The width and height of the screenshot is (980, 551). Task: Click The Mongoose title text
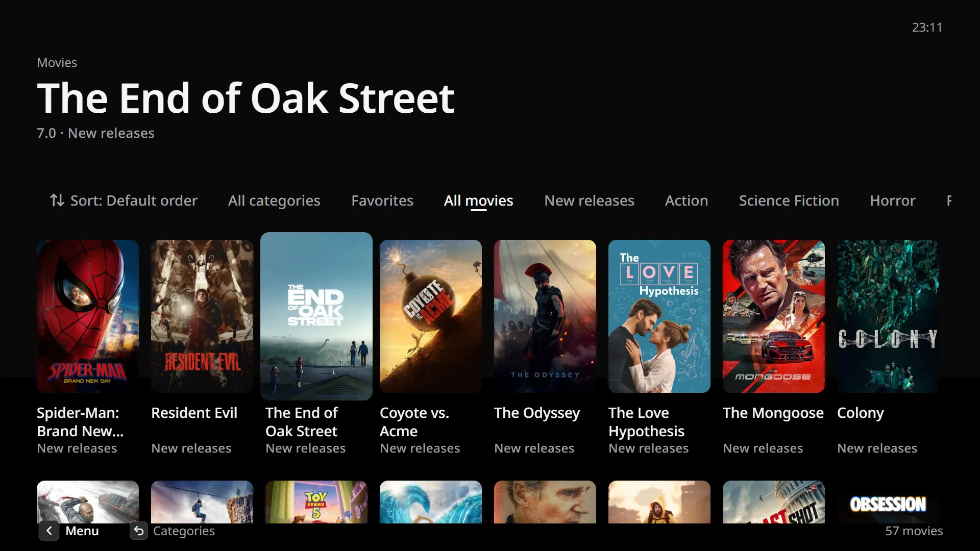pos(773,413)
